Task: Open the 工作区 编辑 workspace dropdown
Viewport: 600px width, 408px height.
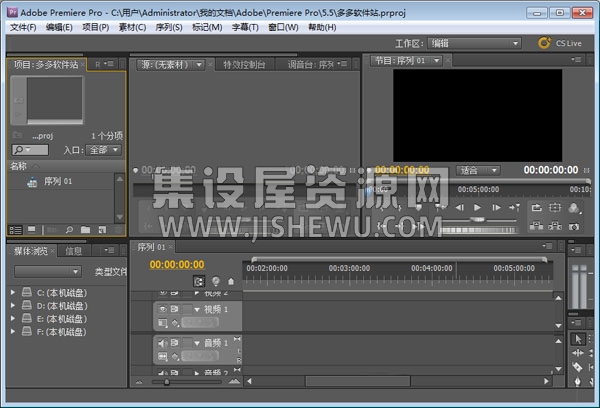Action: 474,43
